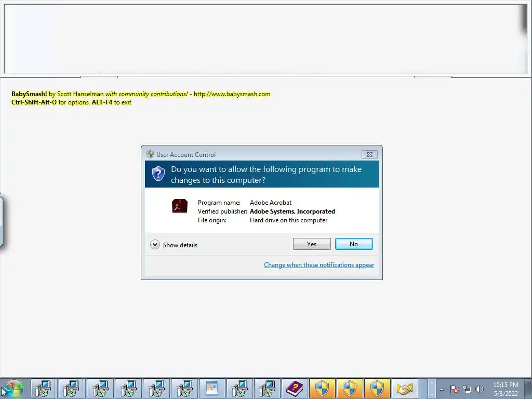Click the http://www.babysmash.com text
This screenshot has height=399, width=532.
[232, 94]
